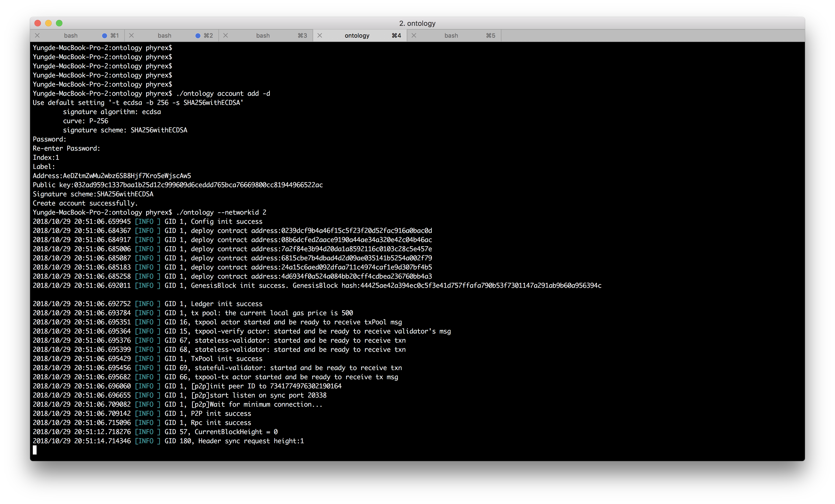Viewport: 835px width, 504px height.
Task: Click the red close window button
Action: tap(38, 23)
